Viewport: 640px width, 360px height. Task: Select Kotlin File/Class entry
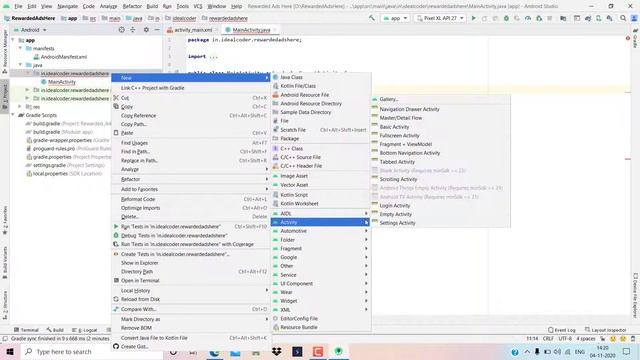tap(298, 86)
